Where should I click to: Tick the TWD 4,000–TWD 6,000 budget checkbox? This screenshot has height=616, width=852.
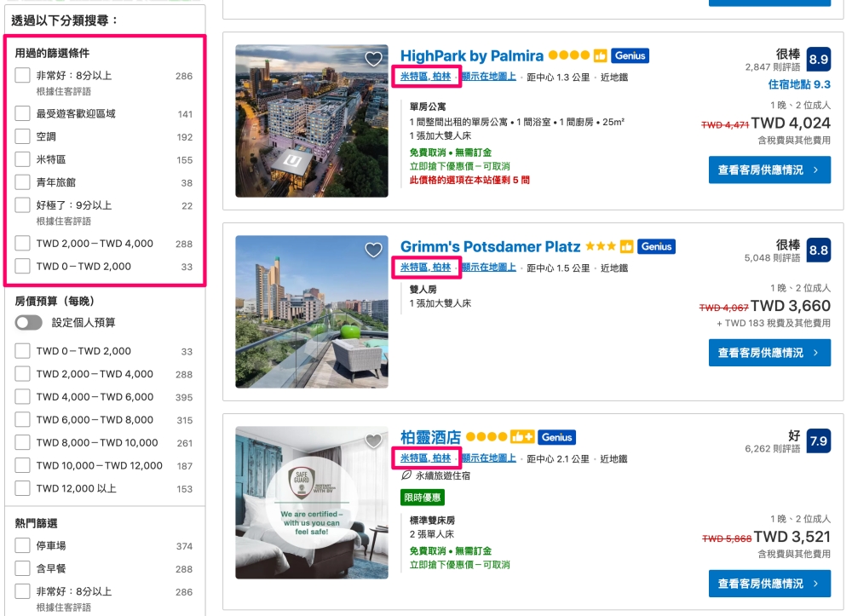coord(22,396)
